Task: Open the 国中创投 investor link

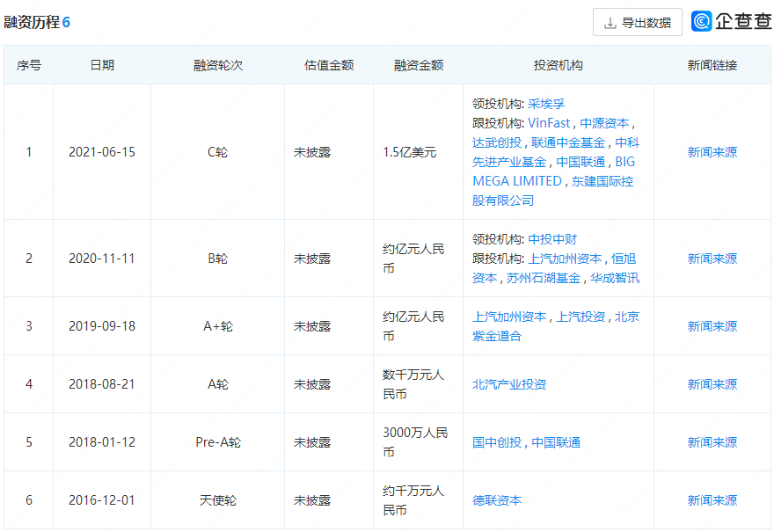Action: pyautogui.click(x=497, y=442)
